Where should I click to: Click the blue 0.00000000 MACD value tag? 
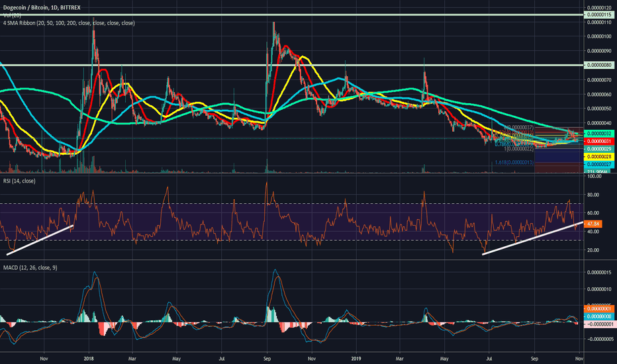[x=600, y=316]
